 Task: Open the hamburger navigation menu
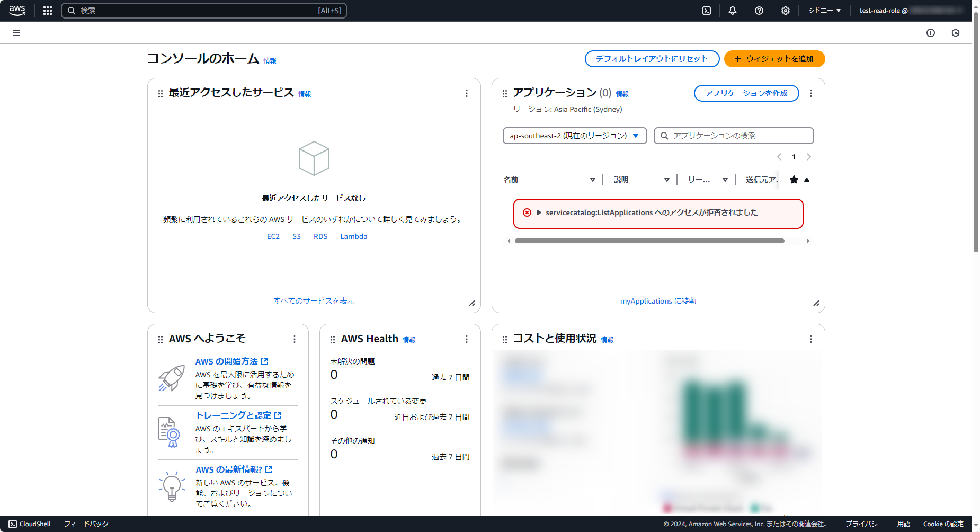(x=16, y=33)
